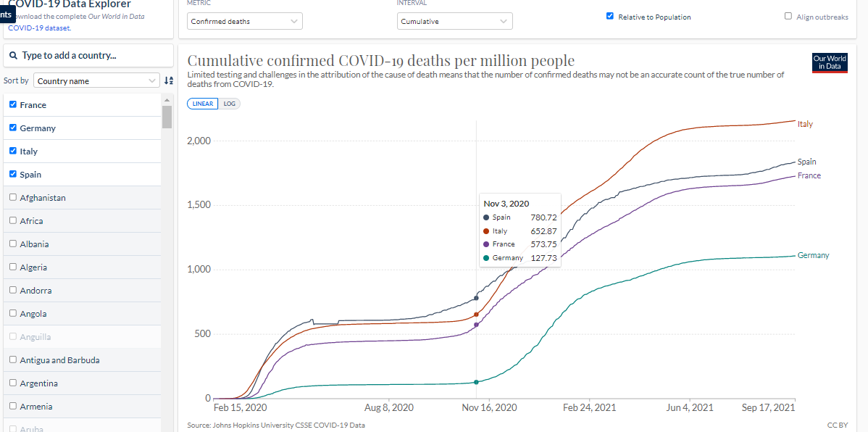Click the Spain data point marker

[476, 298]
